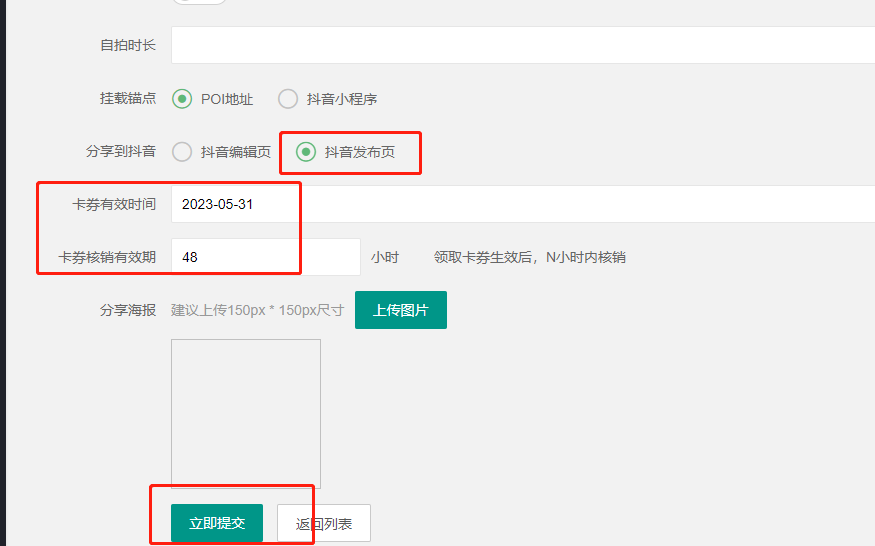This screenshot has height=546, width=875.
Task: Click the 返回列表 button
Action: point(324,523)
